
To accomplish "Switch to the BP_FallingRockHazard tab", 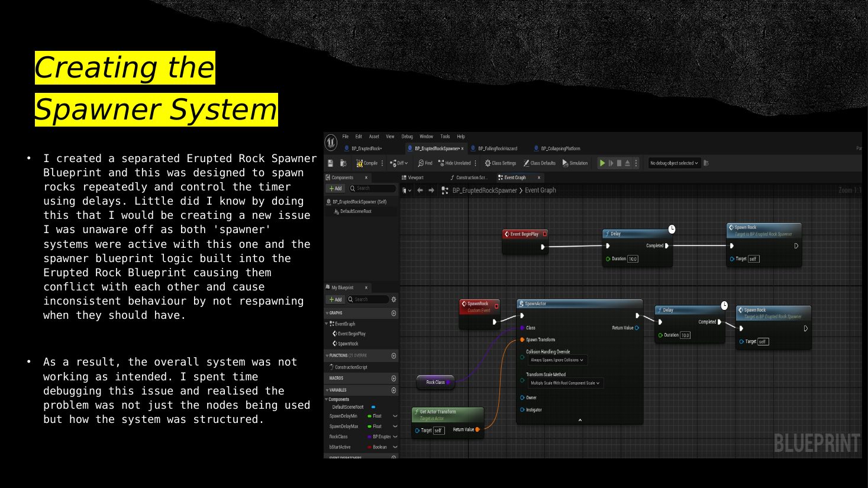I will [494, 148].
